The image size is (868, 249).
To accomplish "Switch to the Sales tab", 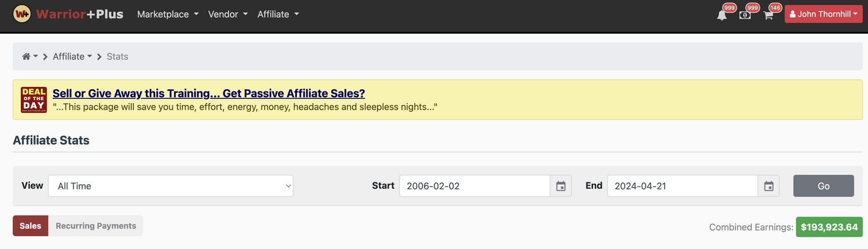I will coord(31,226).
